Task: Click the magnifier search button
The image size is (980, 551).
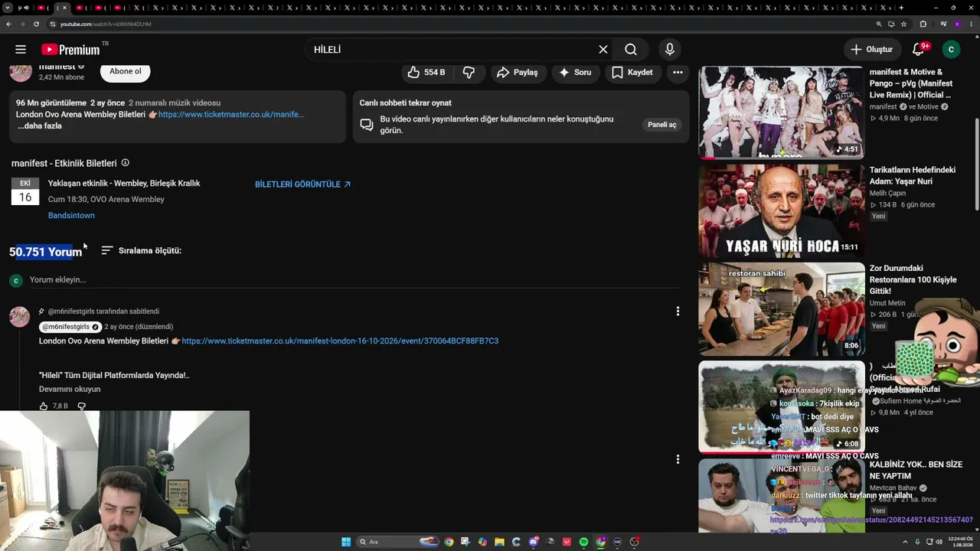Action: [x=631, y=50]
